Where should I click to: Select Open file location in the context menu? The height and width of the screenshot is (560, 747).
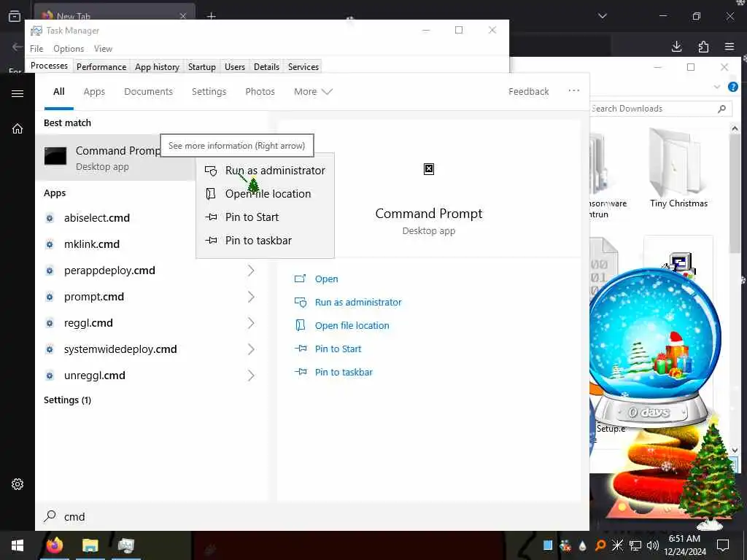265,194
